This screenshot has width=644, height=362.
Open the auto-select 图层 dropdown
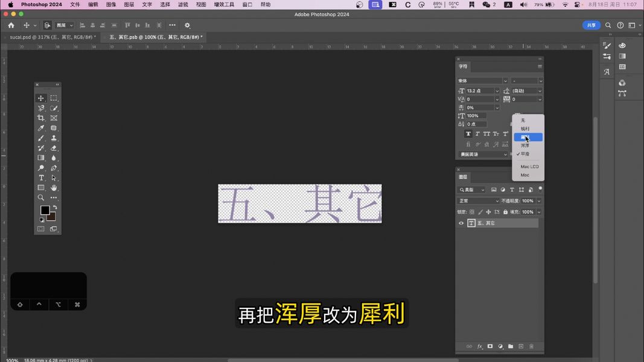point(65,25)
